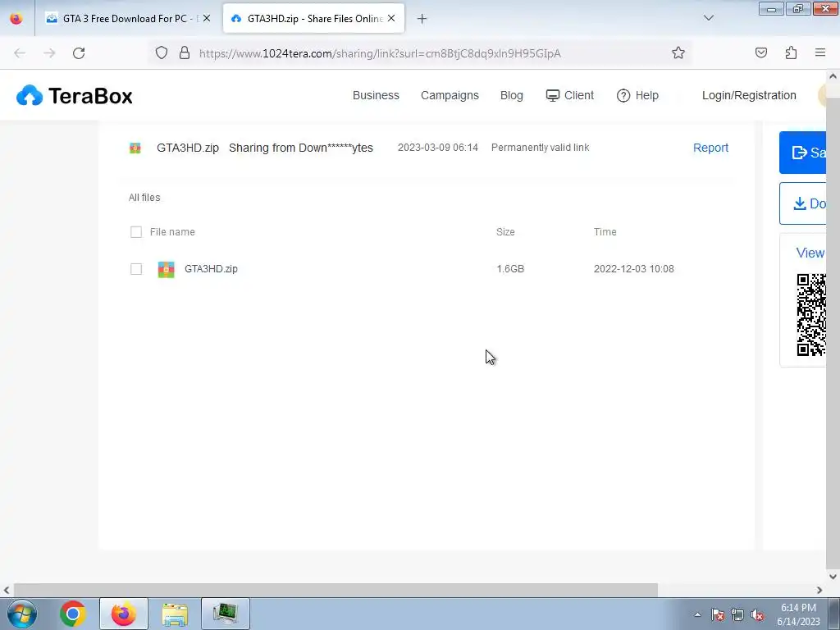
Task: Open the extensions puzzle icon
Action: 791,52
